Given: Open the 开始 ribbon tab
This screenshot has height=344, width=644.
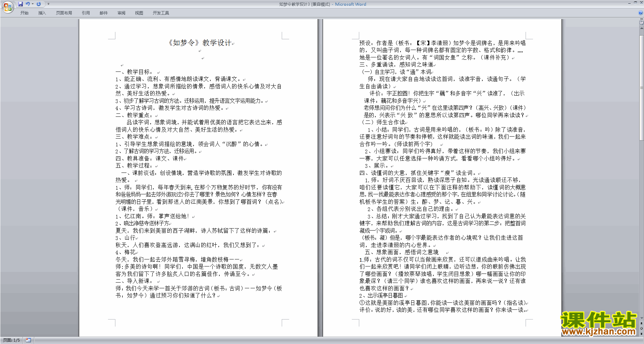Looking at the screenshot, I should pyautogui.click(x=24, y=13).
